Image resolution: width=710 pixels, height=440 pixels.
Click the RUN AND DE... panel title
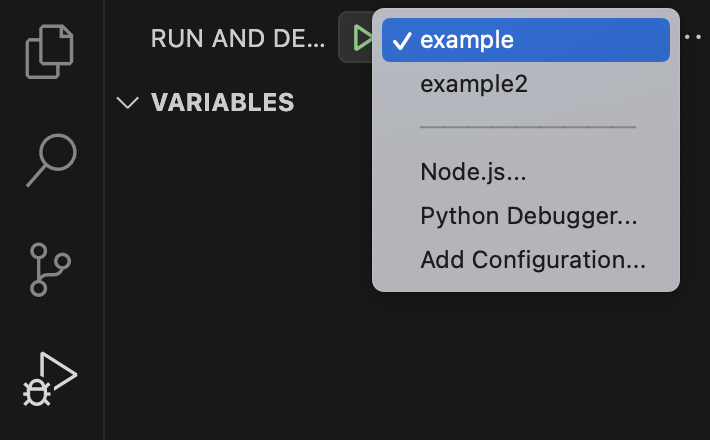238,38
